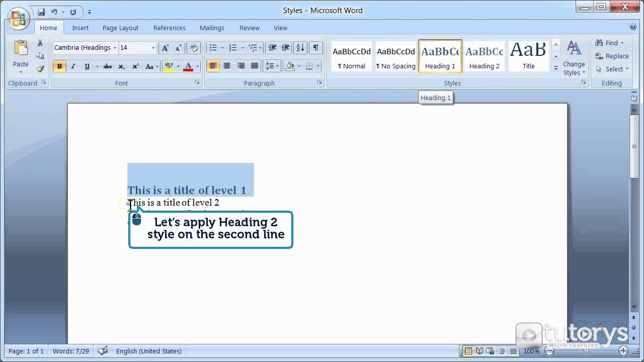Viewport: 644px width, 362px height.
Task: Switch to Full Screen Reading view
Action: [x=479, y=351]
